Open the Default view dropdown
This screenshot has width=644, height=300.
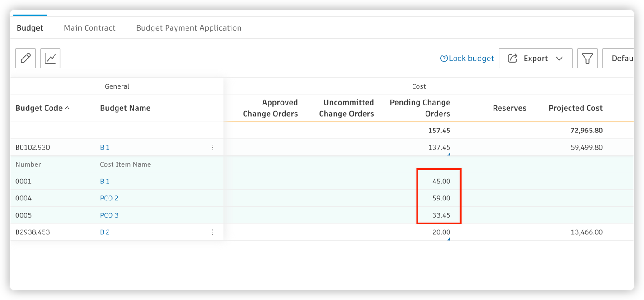(621, 58)
